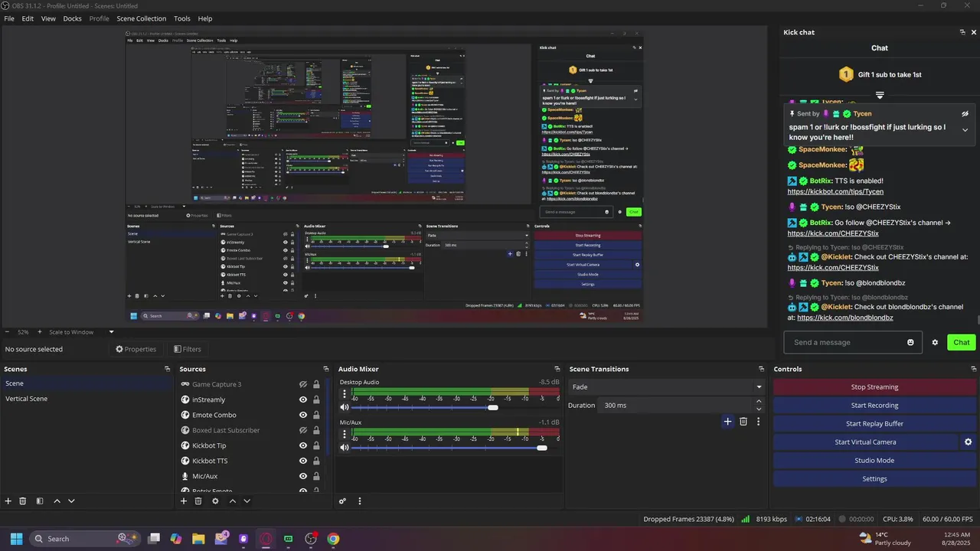
Task: Open the Desktop Audio three-dot options
Action: click(x=345, y=394)
